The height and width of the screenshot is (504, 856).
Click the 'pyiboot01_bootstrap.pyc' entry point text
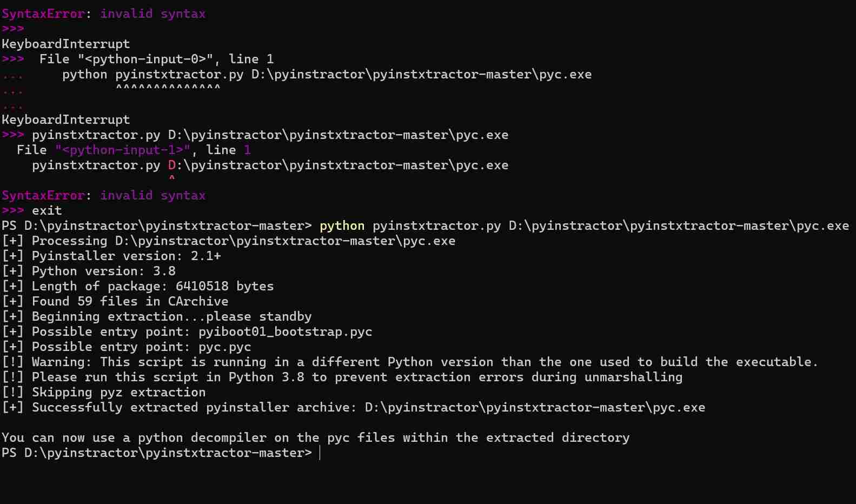coord(286,331)
